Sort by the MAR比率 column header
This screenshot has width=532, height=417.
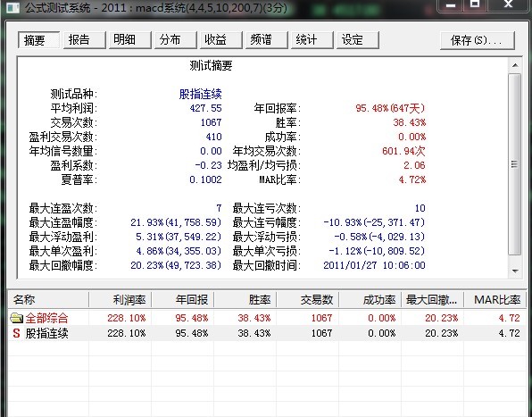pyautogui.click(x=495, y=300)
